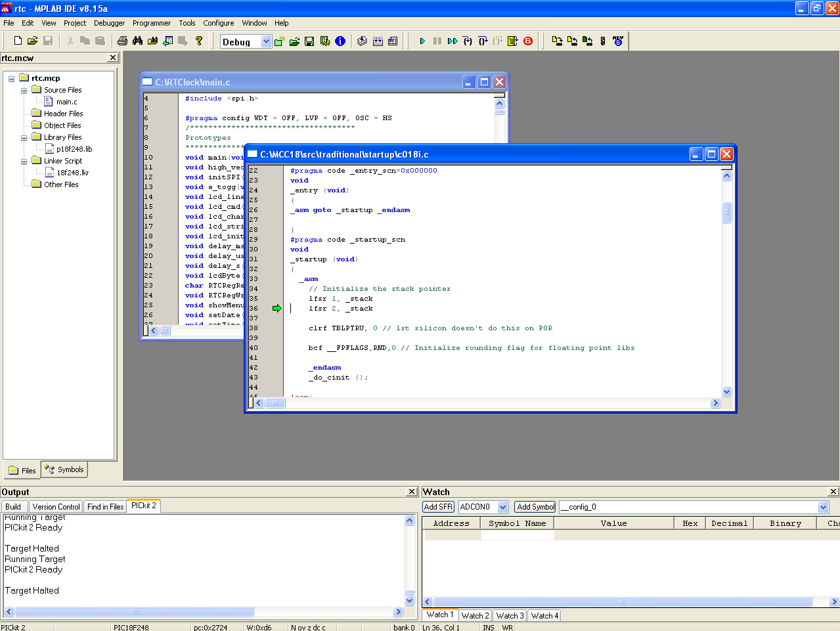Click the Reconnect PICkit icon
This screenshot has height=631, width=840.
[602, 41]
